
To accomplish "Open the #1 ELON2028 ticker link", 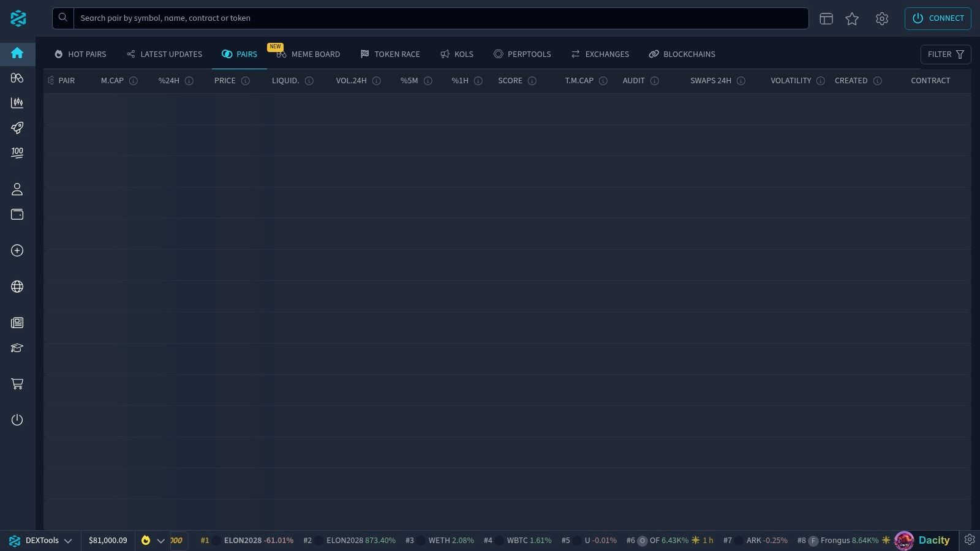I will (247, 541).
